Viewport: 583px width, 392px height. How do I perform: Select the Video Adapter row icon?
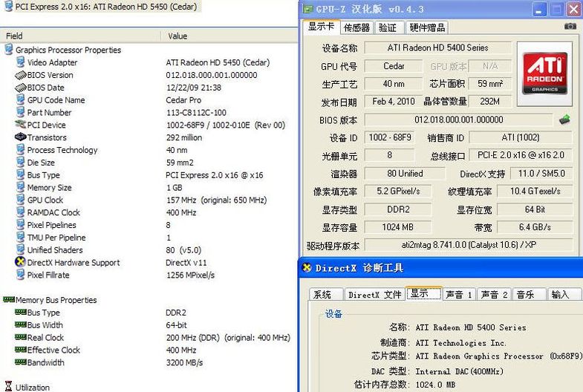pyautogui.click(x=21, y=62)
